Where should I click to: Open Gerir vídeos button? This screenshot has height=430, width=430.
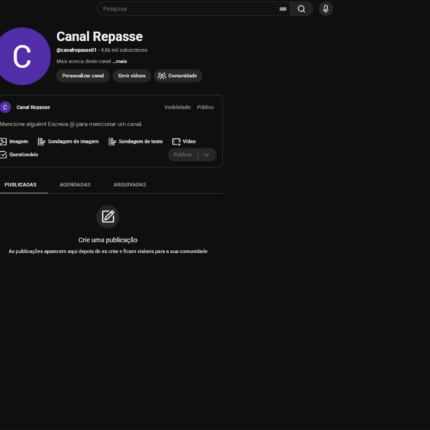pos(132,76)
